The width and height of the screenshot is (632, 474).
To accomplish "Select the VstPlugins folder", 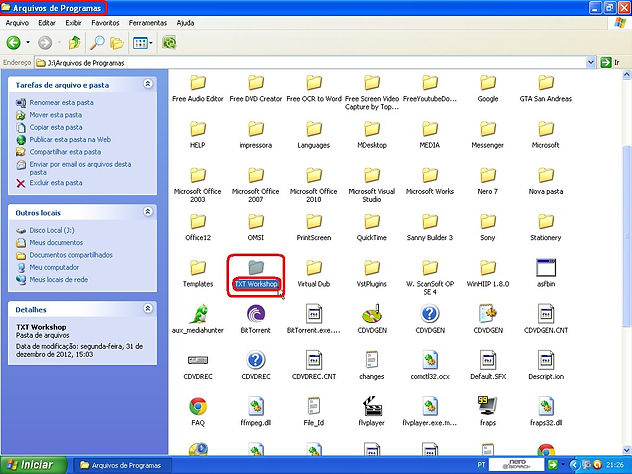I will (x=372, y=273).
